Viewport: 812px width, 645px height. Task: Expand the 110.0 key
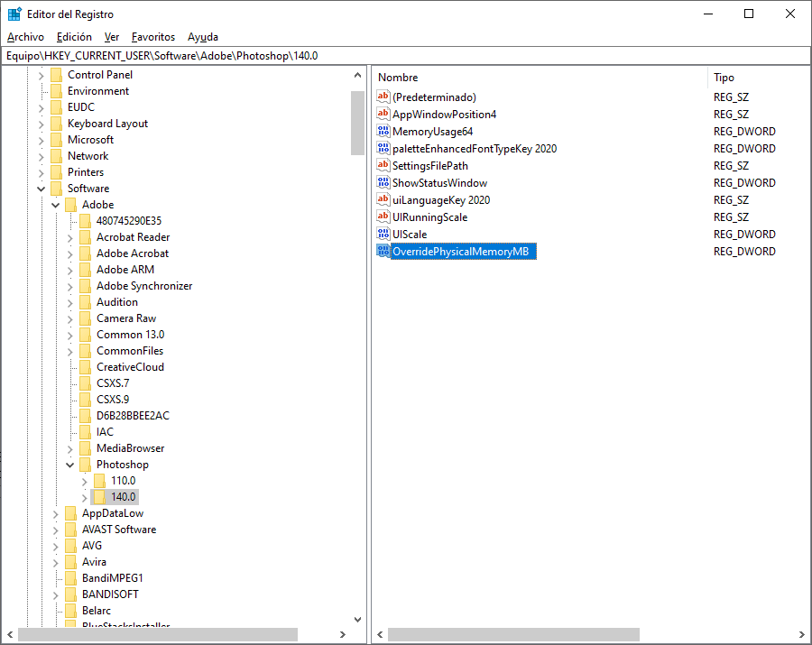click(85, 482)
